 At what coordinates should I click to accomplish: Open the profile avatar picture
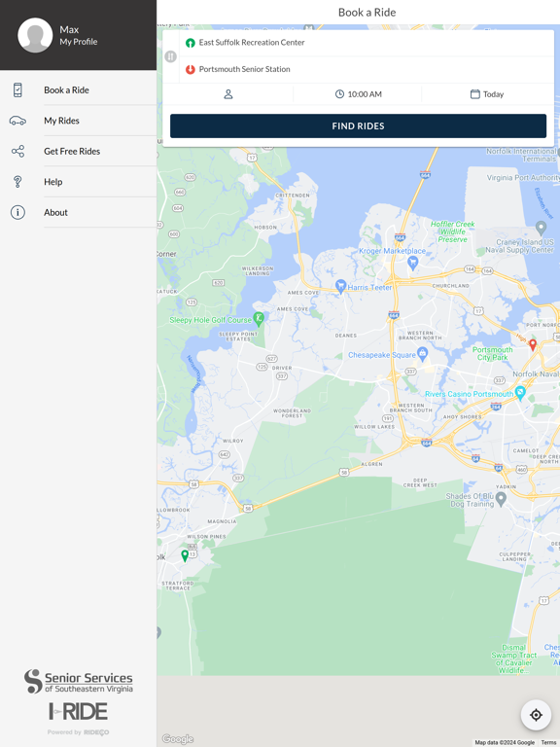pyautogui.click(x=35, y=35)
